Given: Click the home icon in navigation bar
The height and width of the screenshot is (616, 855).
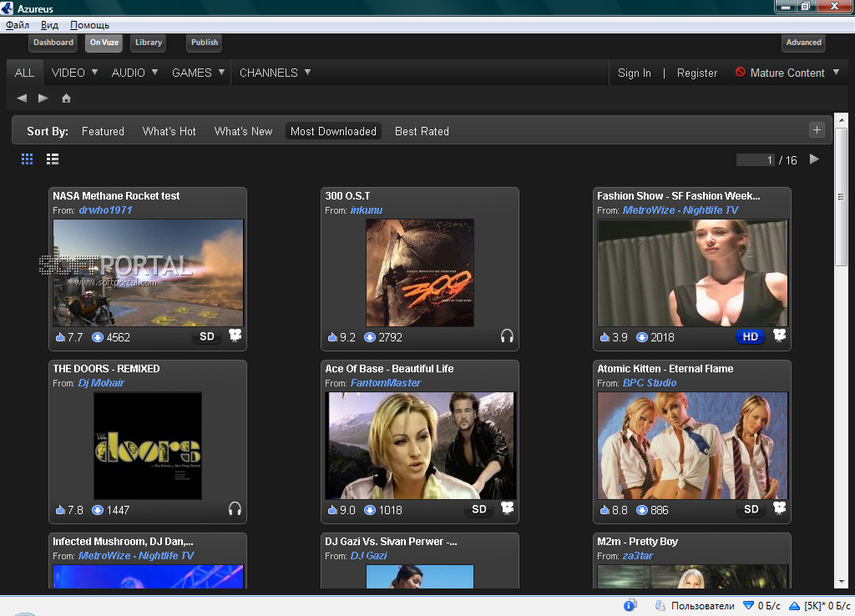Looking at the screenshot, I should click(x=66, y=98).
